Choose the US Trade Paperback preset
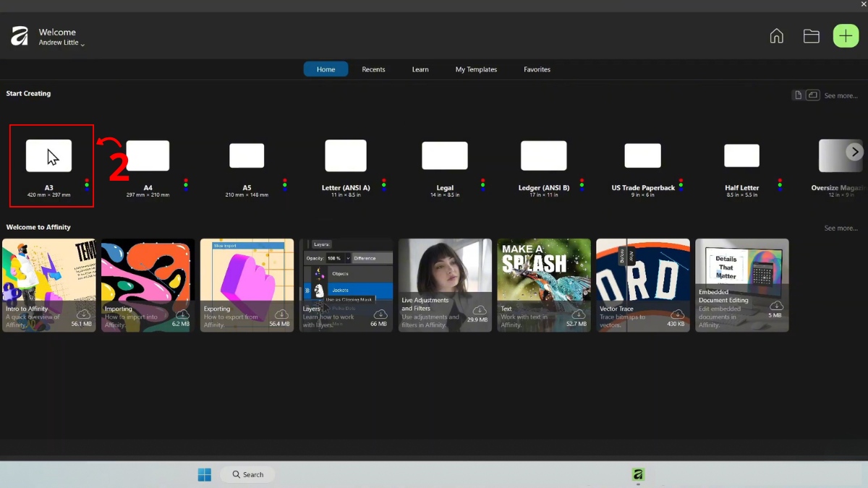The height and width of the screenshot is (488, 868). click(x=643, y=155)
